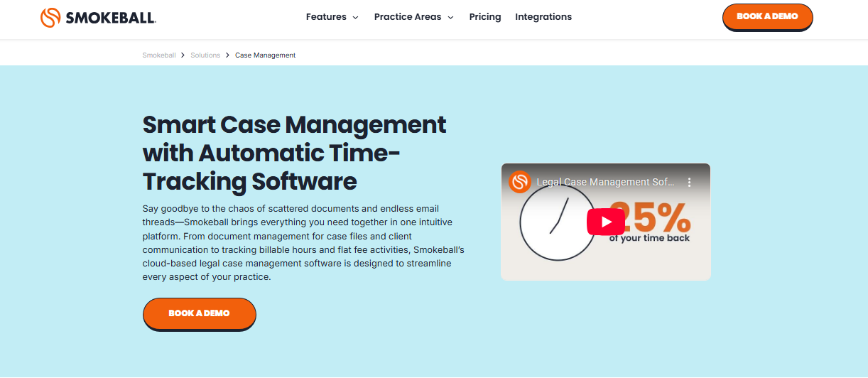Click the header Book a Demo button
This screenshot has width=868, height=378.
point(767,16)
